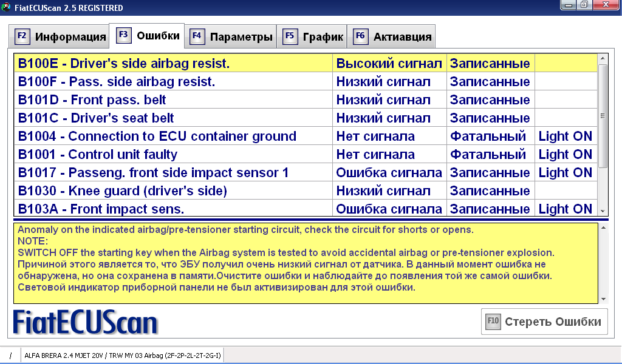Click the FiatECUScan title bar app icon
622x364 pixels.
pos(6,7)
